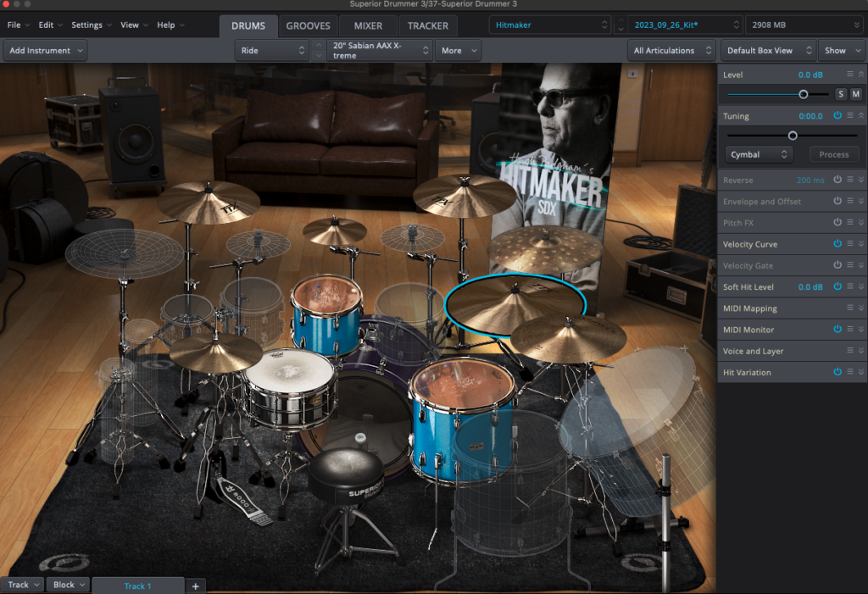868x594 pixels.
Task: Open the Add Instrument dropdown
Action: [45, 51]
